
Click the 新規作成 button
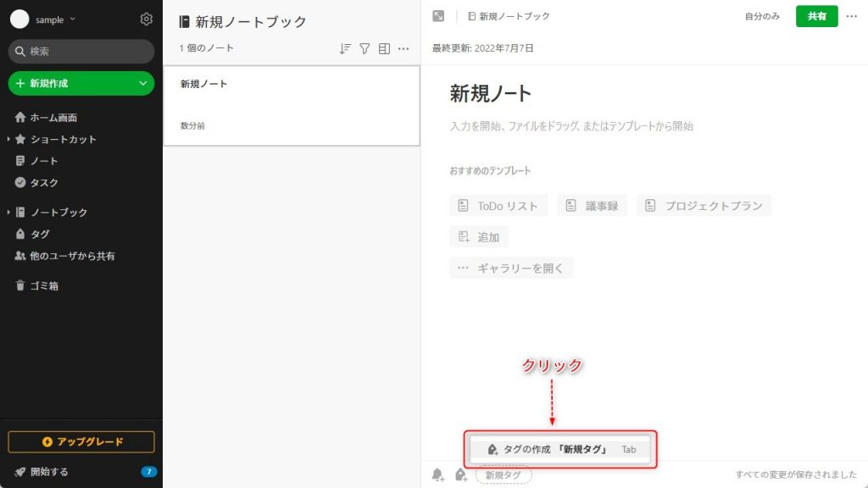pyautogui.click(x=81, y=83)
